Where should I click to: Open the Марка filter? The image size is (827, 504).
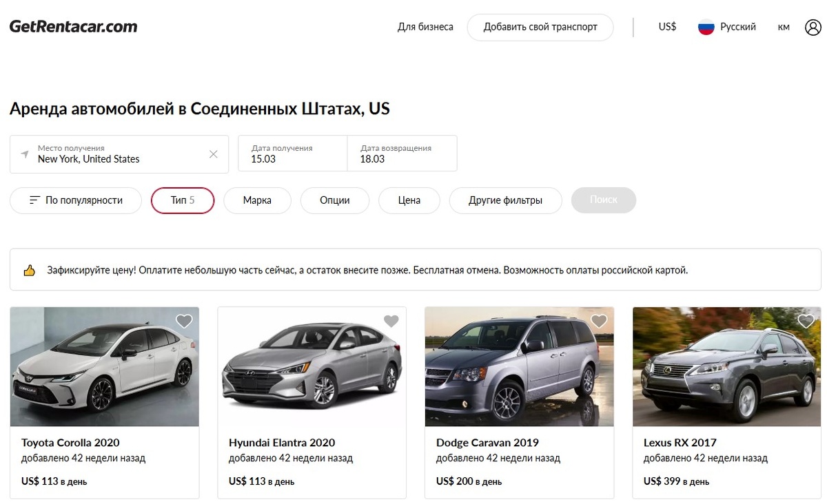257,200
